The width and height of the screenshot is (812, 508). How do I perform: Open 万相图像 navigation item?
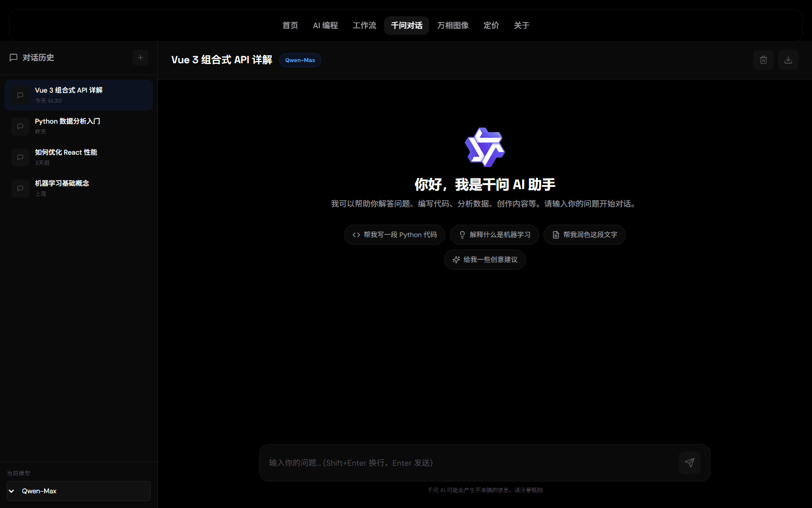click(453, 25)
